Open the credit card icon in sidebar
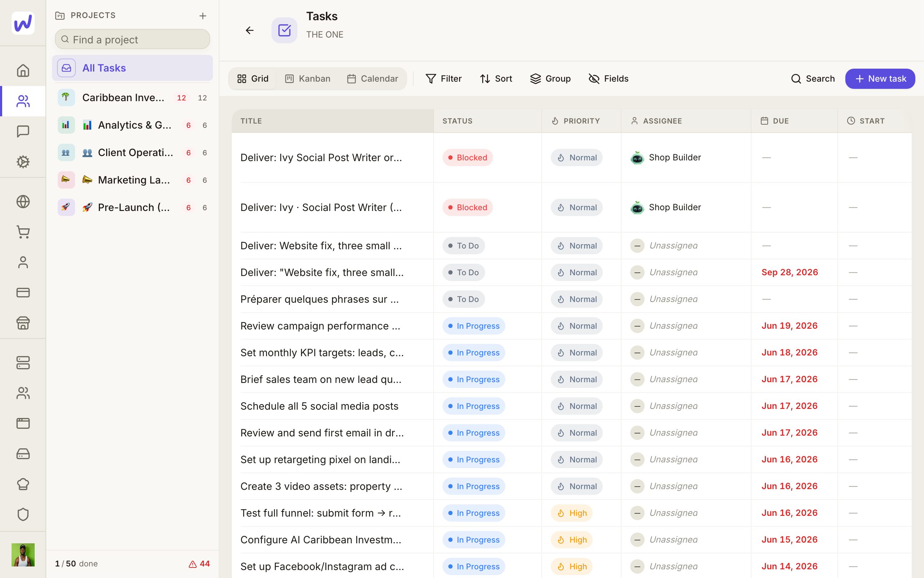This screenshot has width=924, height=578. click(23, 293)
